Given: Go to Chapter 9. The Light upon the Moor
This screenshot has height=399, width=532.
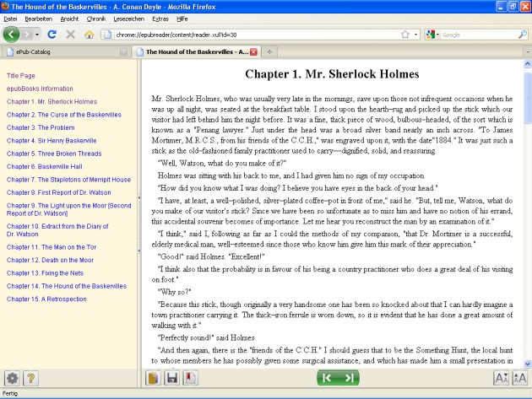Looking at the screenshot, I should [69, 209].
